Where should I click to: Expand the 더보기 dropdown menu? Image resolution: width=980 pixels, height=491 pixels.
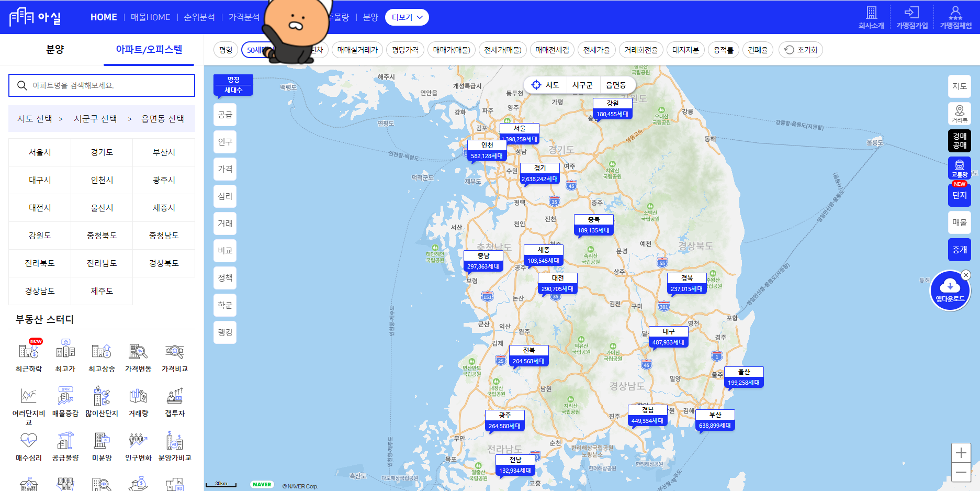(407, 17)
